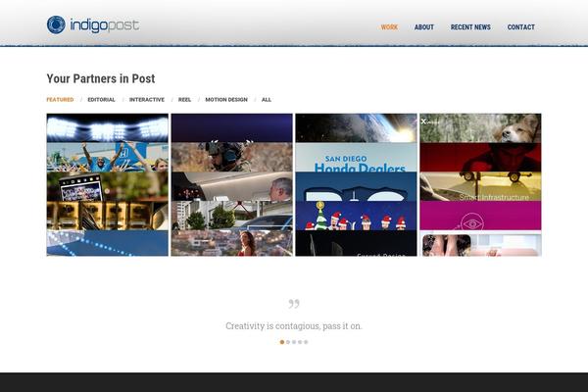Select the first orange quote slider dot
Viewport: 588px width, 392px height.
pos(282,342)
